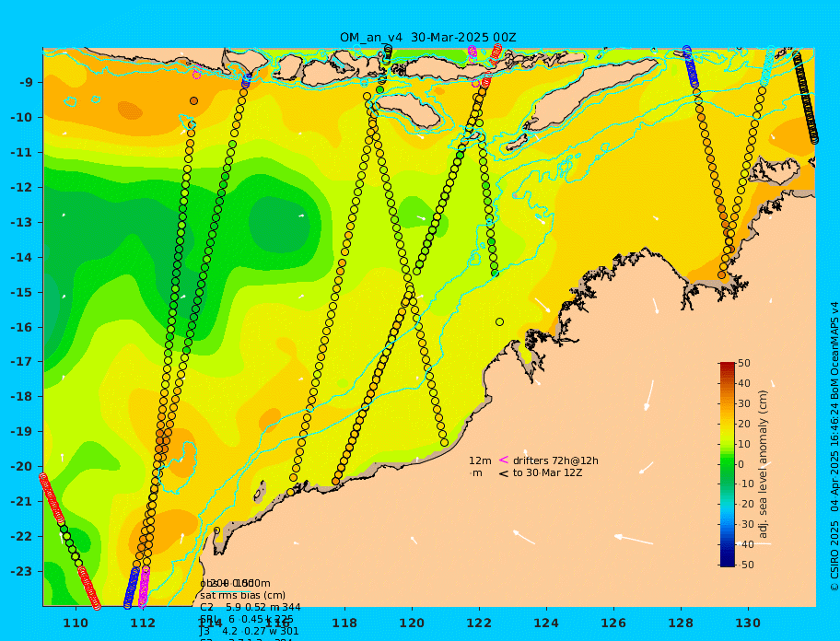Screen dimensions: 840x641
Task: Click latitude axis tick label -15
Action: click(x=21, y=292)
